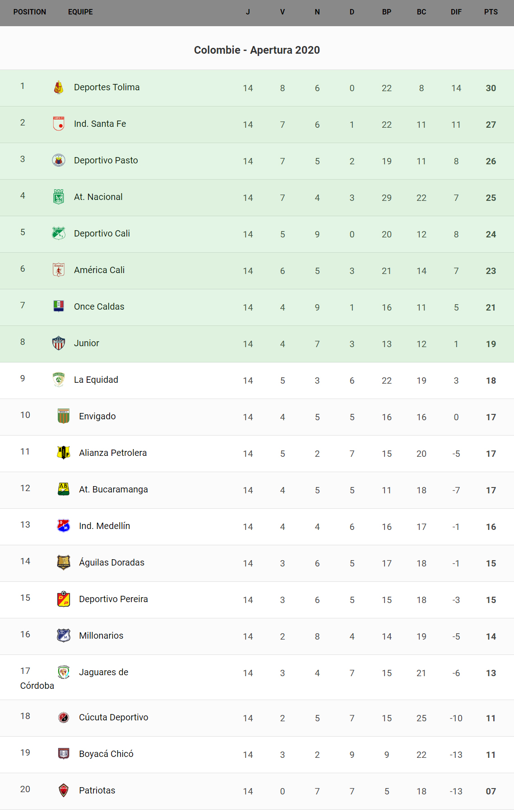The image size is (514, 812).
Task: Select the La Equidad team name
Action: [96, 380]
